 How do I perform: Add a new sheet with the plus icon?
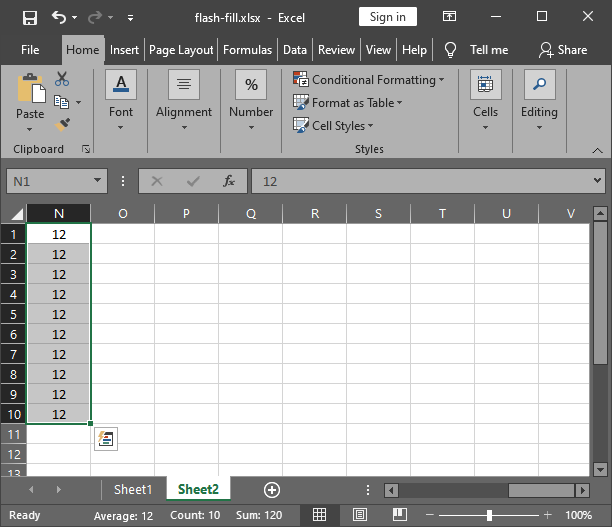coord(272,490)
